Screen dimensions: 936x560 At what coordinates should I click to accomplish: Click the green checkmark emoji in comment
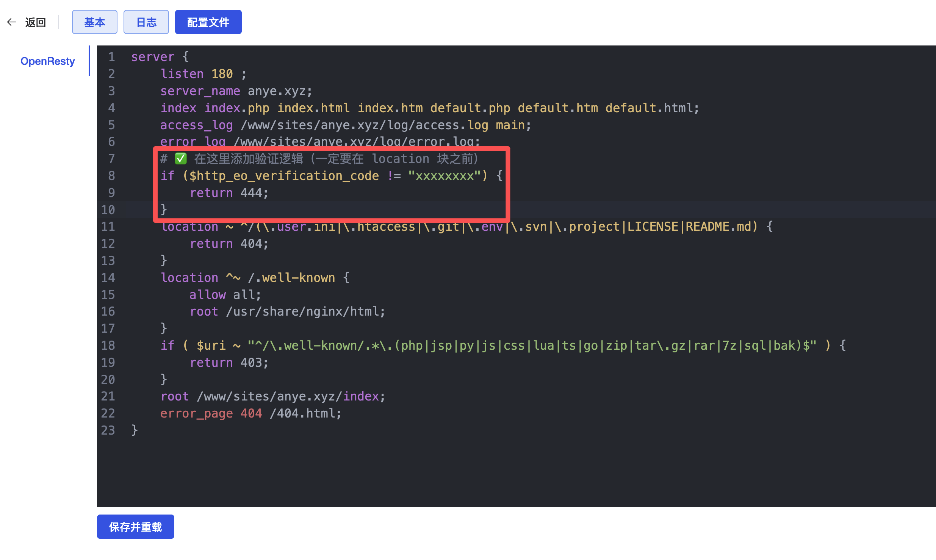point(181,159)
